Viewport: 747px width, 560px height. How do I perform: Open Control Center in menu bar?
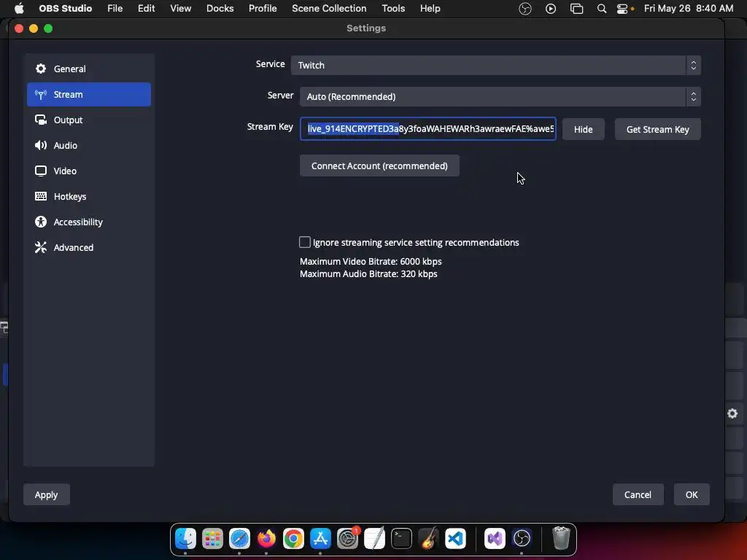[x=622, y=9]
